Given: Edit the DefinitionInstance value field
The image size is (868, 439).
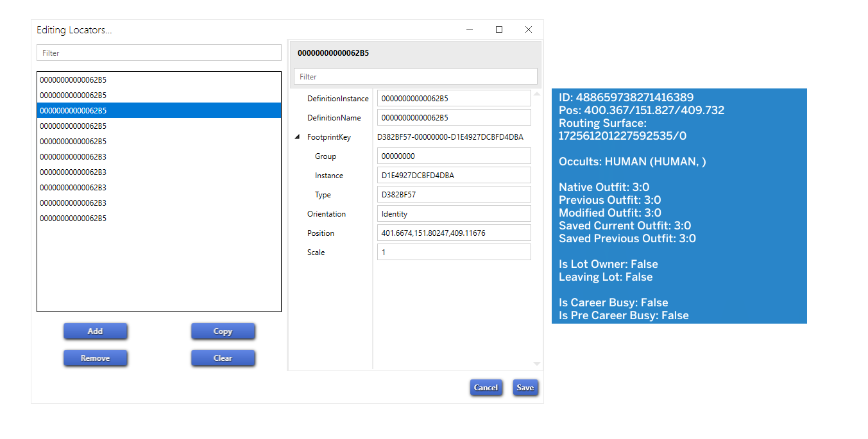Looking at the screenshot, I should pyautogui.click(x=454, y=99).
